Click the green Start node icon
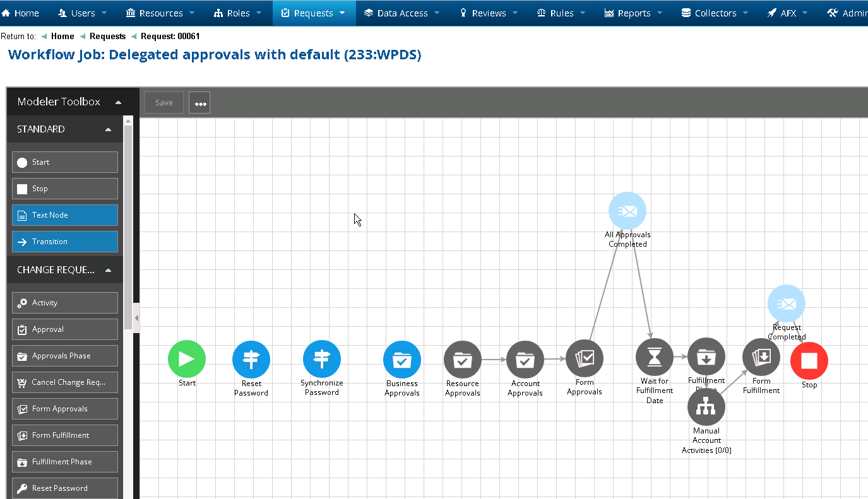This screenshot has width=868, height=499. (187, 359)
